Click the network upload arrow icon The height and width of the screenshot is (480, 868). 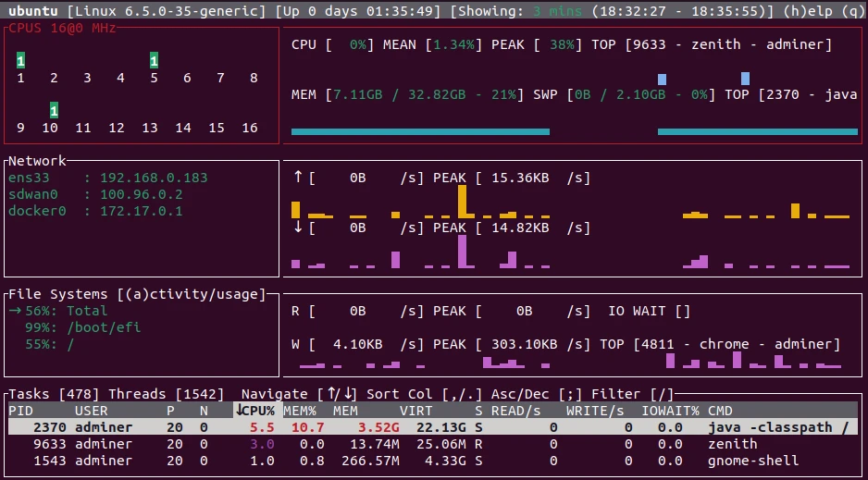tap(298, 178)
